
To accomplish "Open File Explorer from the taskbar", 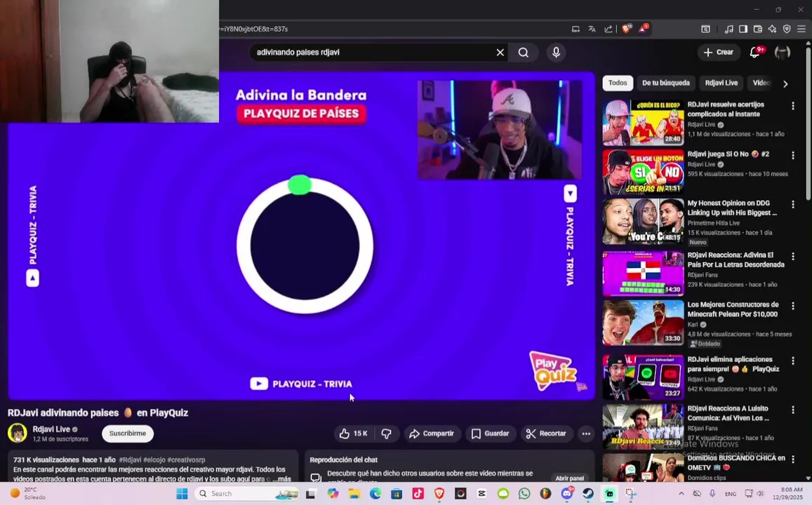I will coord(354,494).
